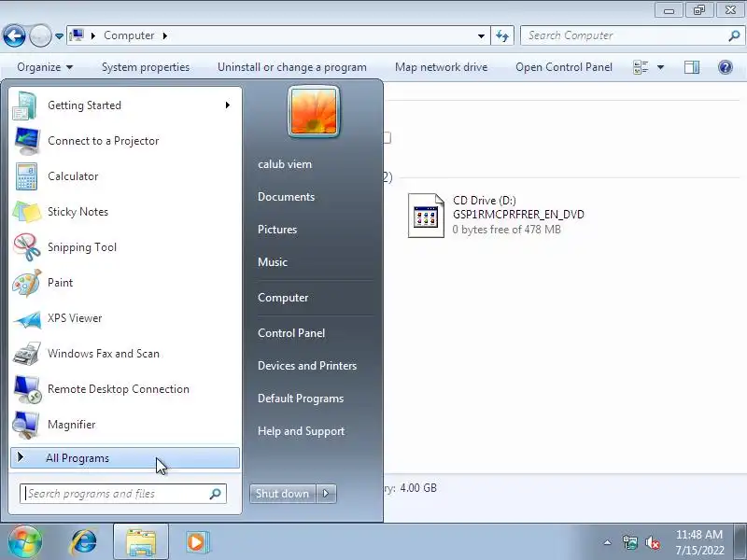Click the Show desktop strip at taskbar end
Image resolution: width=747 pixels, height=560 pixels.
(x=740, y=542)
